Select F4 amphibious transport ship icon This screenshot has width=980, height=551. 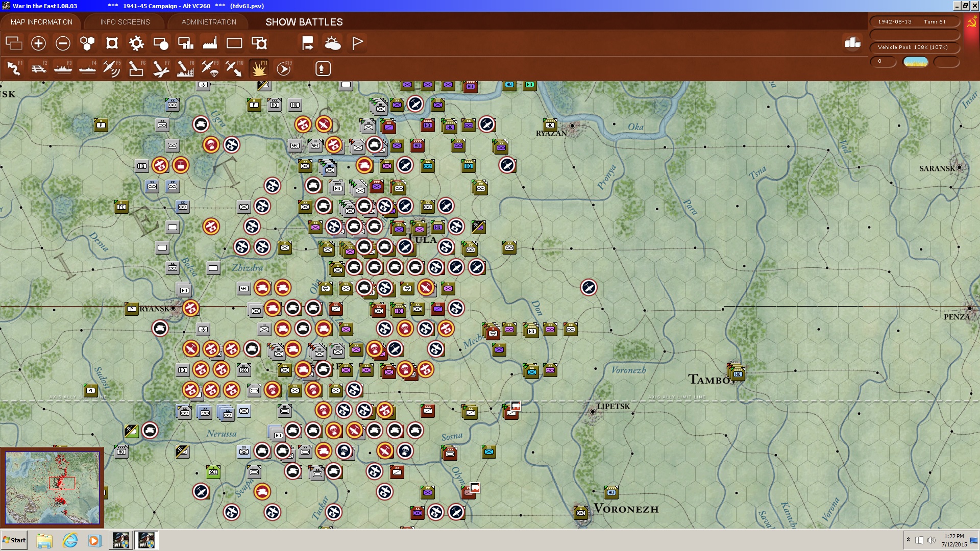(87, 68)
